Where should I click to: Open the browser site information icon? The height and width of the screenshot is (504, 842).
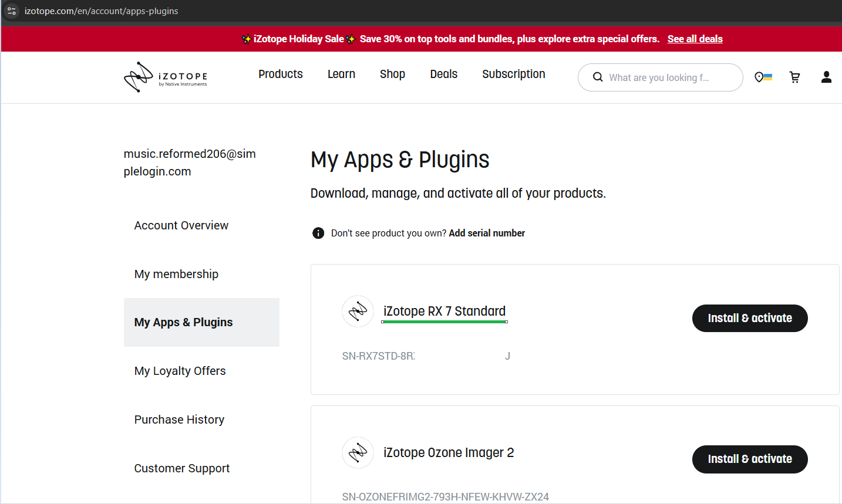click(x=12, y=11)
